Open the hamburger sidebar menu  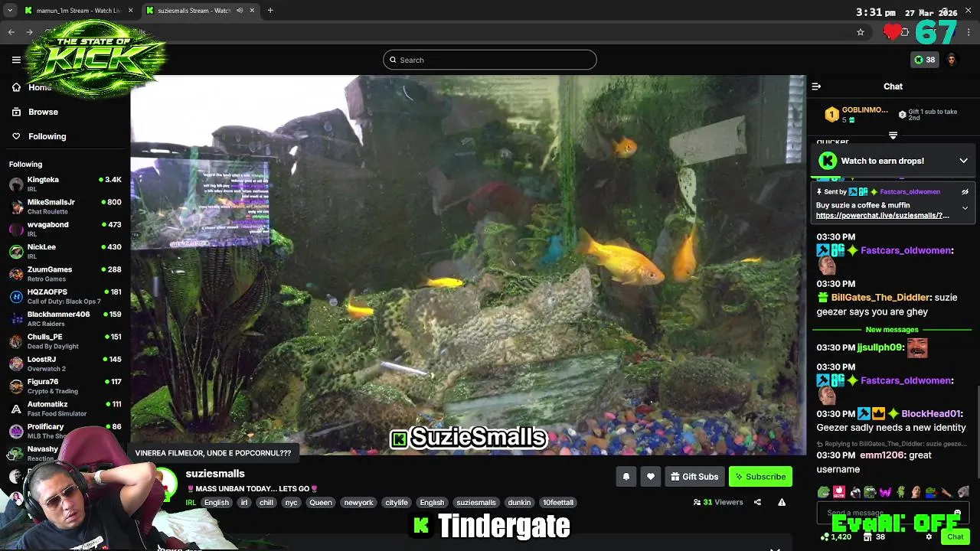16,60
